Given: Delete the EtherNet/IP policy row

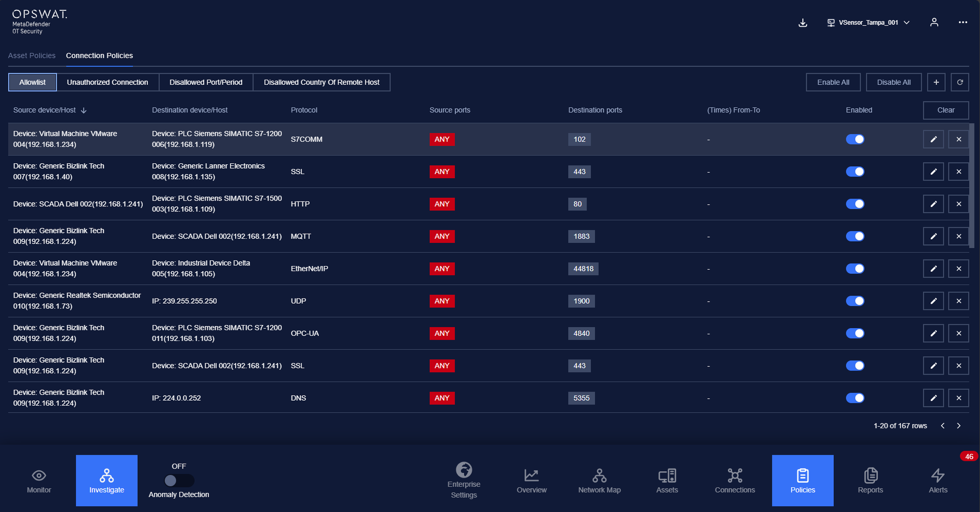Looking at the screenshot, I should click(x=959, y=269).
